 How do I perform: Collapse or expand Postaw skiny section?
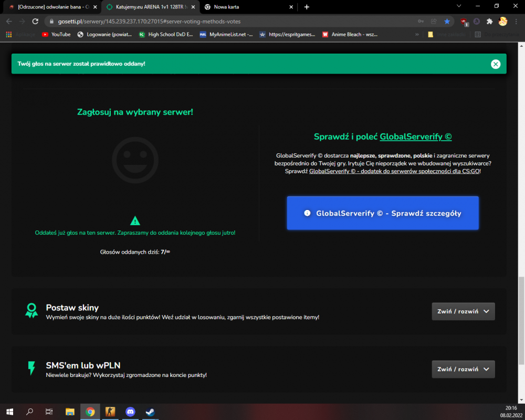[x=463, y=311]
